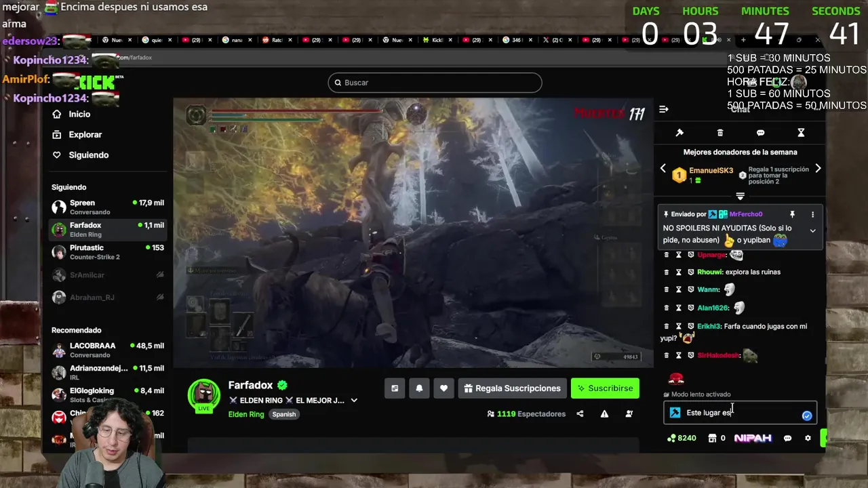This screenshot has height=488, width=868.
Task: Timeout Wanm with hourglass icon
Action: (678, 289)
